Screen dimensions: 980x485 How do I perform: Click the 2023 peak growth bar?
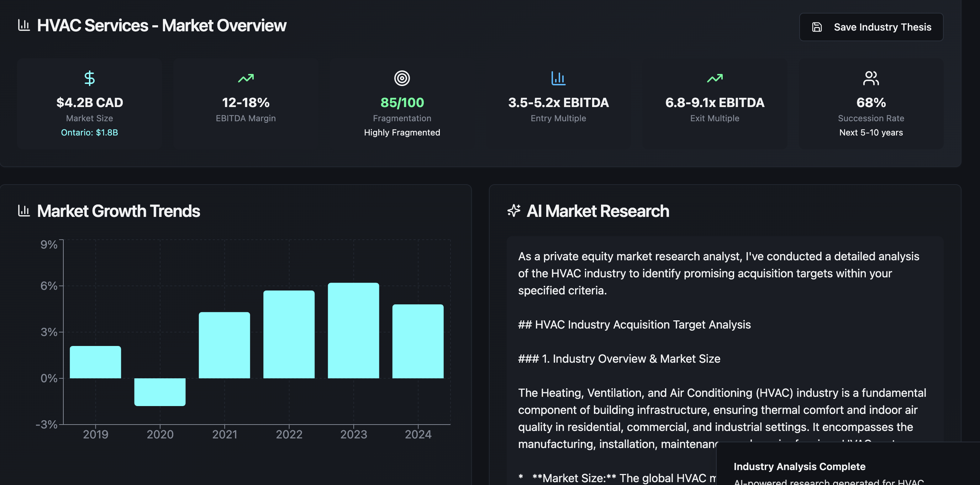353,330
